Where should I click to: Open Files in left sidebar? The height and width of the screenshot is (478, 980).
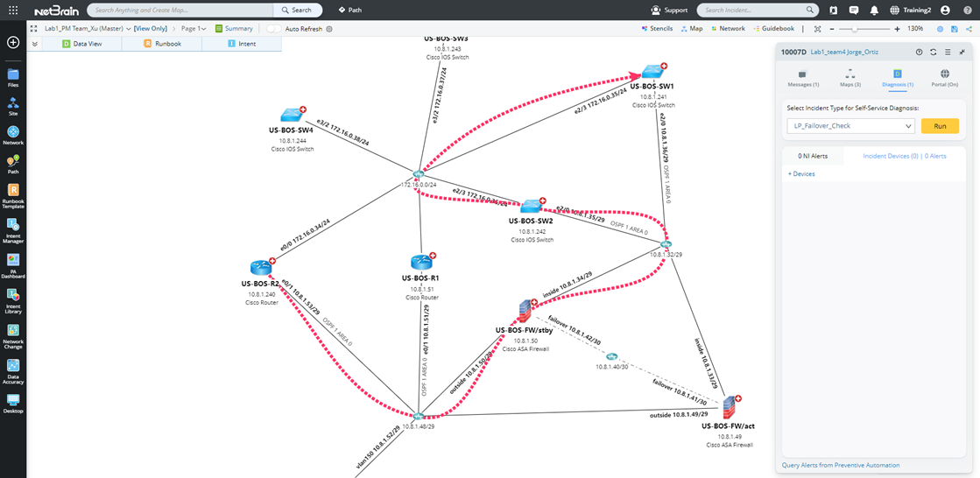tap(13, 78)
